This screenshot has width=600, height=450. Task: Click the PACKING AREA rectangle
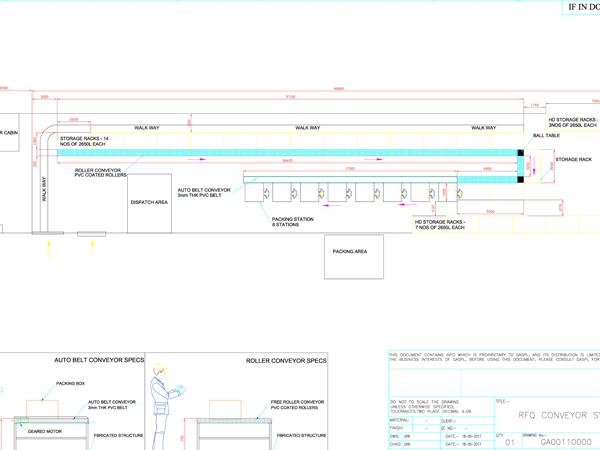pos(353,257)
